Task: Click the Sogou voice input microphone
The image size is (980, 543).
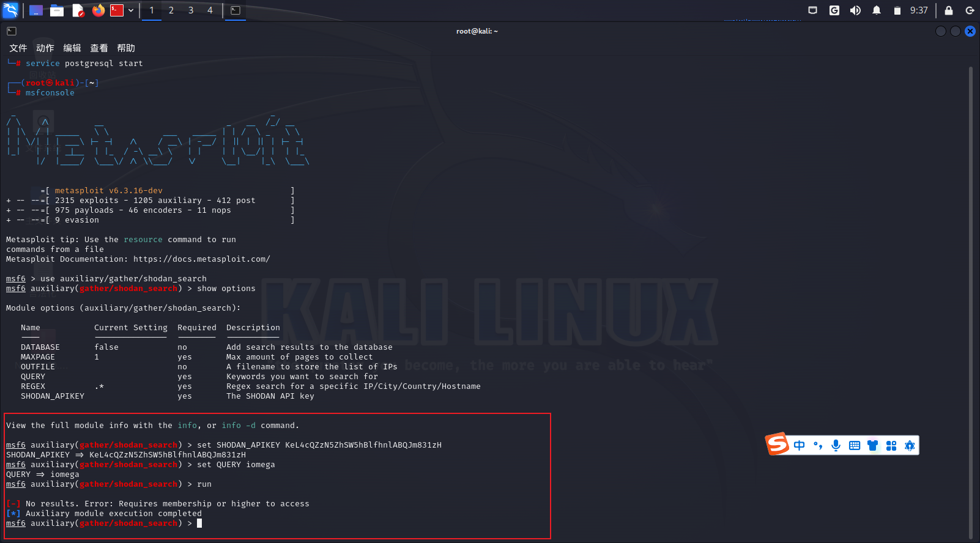Action: [836, 446]
